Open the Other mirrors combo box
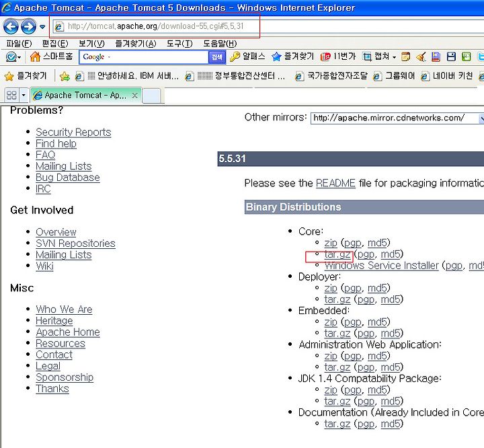The image size is (484, 448). (x=397, y=118)
